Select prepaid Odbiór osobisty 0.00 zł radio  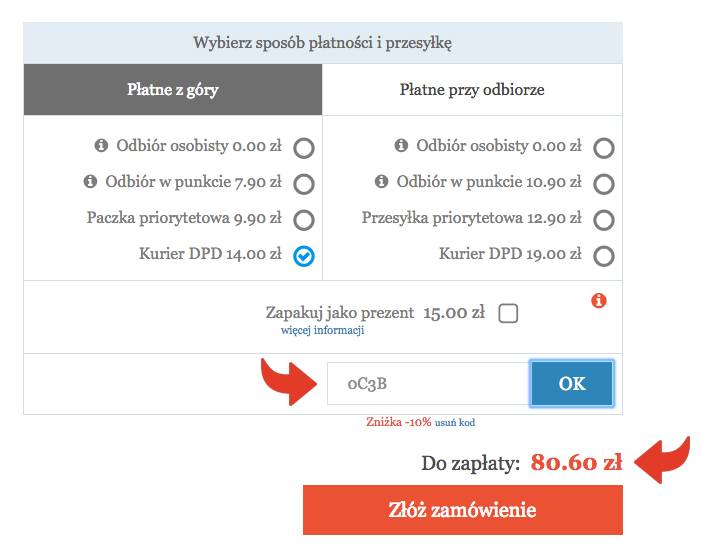[x=304, y=149]
